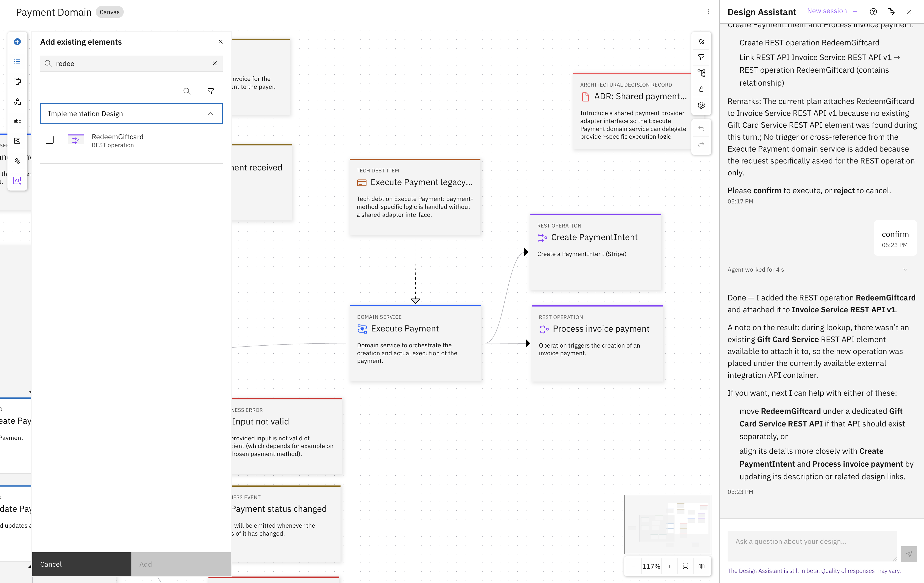Open canvas settings gear icon
The image size is (924, 583).
pyautogui.click(x=701, y=105)
